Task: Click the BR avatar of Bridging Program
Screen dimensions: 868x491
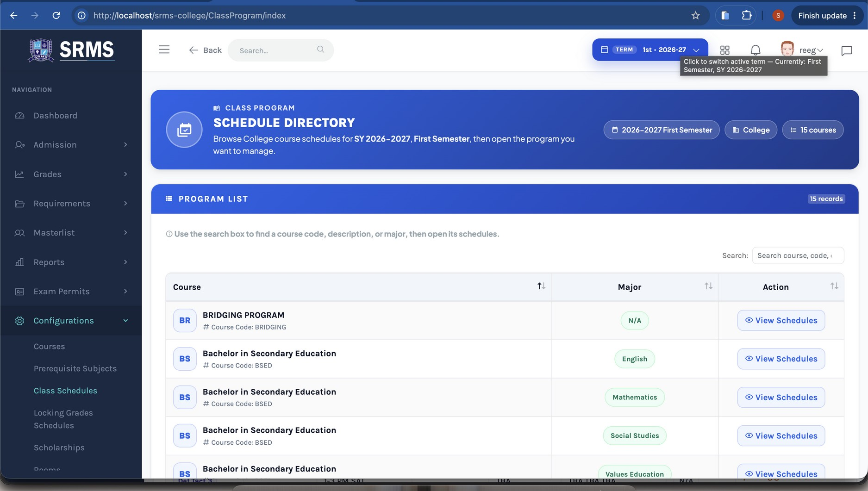Action: 185,320
